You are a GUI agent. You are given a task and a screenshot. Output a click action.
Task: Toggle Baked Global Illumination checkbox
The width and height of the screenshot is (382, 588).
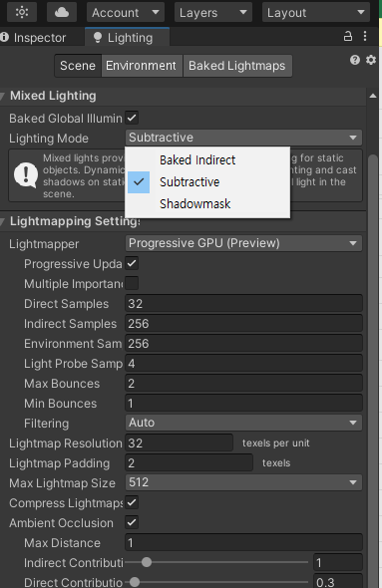[x=132, y=118]
